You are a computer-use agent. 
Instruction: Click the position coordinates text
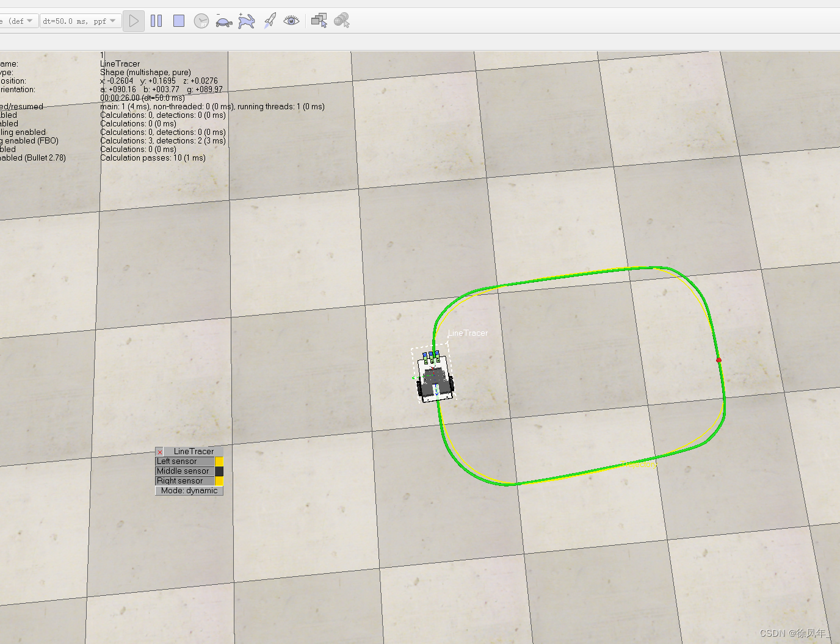tap(159, 81)
